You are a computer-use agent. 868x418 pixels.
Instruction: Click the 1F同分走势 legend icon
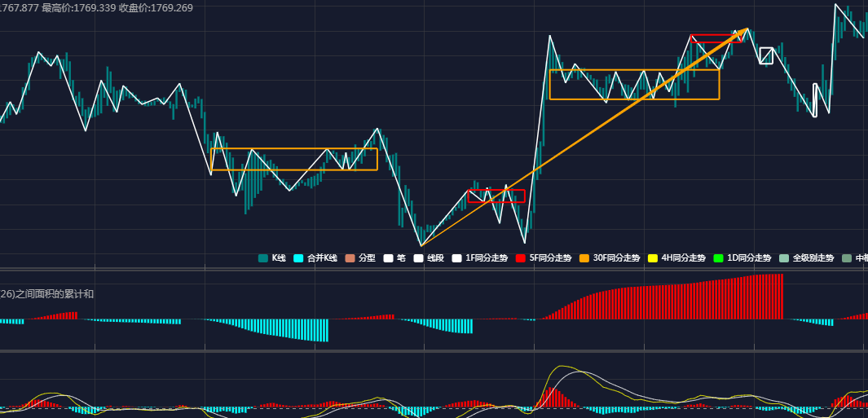point(456,258)
